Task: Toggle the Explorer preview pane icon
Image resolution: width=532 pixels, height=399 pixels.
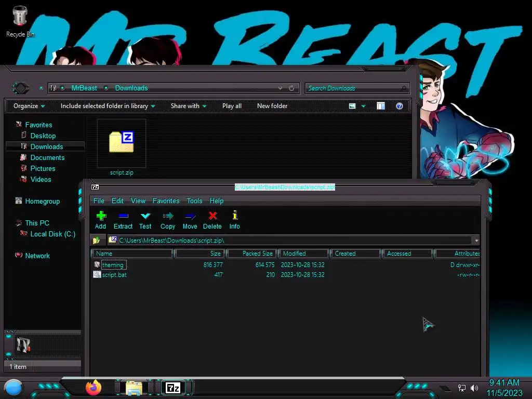Action: 381,106
